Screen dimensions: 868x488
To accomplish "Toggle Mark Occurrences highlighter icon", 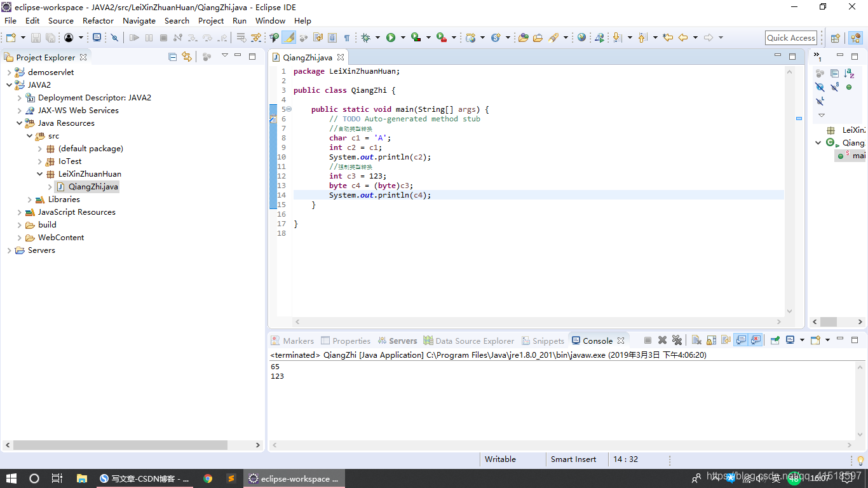I will [x=289, y=37].
